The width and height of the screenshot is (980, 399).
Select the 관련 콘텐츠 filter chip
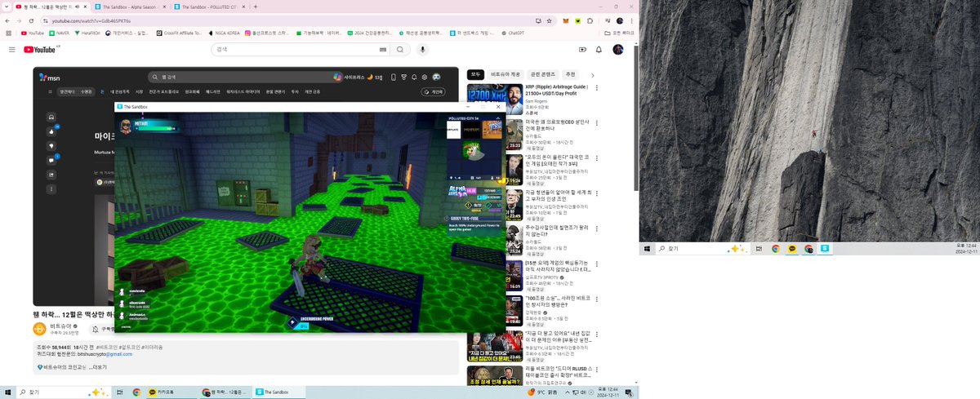[545, 73]
